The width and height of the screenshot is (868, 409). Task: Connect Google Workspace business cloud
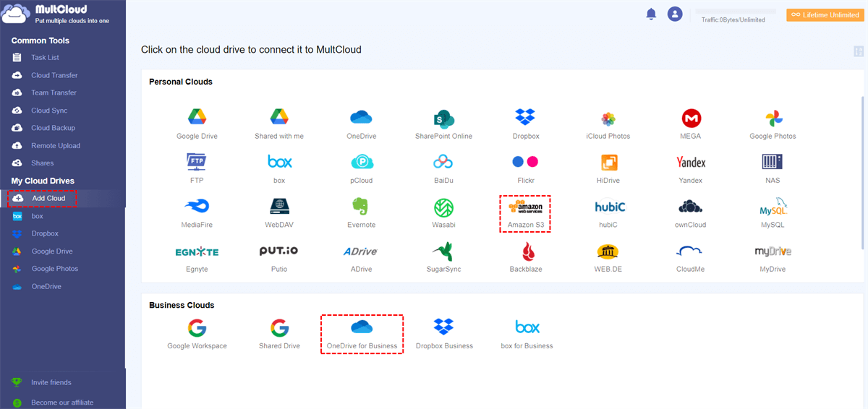pyautogui.click(x=197, y=334)
